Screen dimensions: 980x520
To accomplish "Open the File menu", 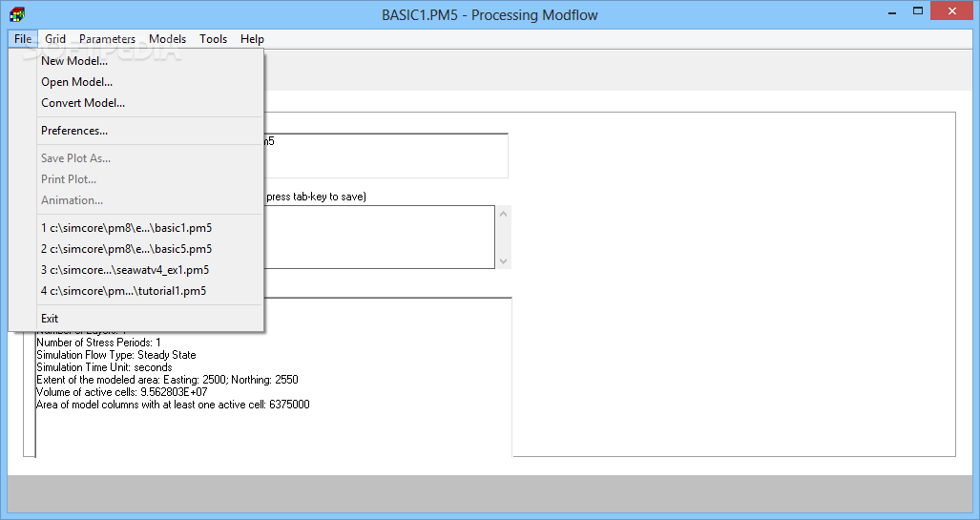I will click(23, 39).
